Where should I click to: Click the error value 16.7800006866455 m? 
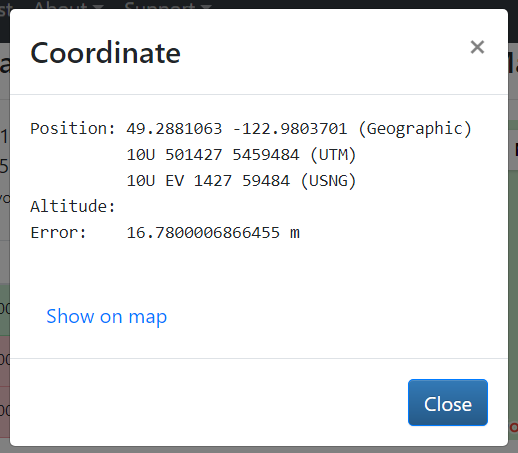[213, 233]
